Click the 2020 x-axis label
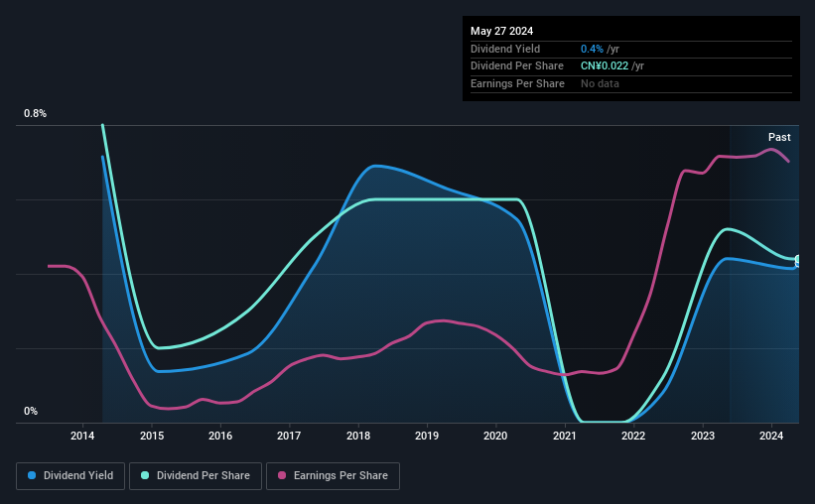Image resolution: width=815 pixels, height=504 pixels. coord(495,436)
